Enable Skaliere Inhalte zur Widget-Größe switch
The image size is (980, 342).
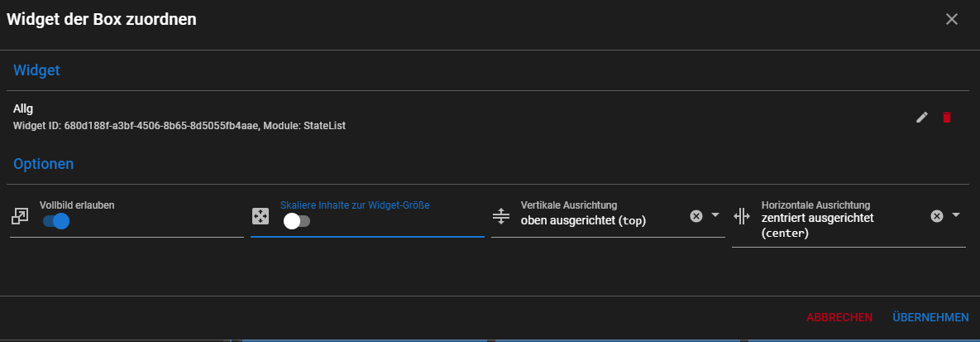(x=296, y=221)
